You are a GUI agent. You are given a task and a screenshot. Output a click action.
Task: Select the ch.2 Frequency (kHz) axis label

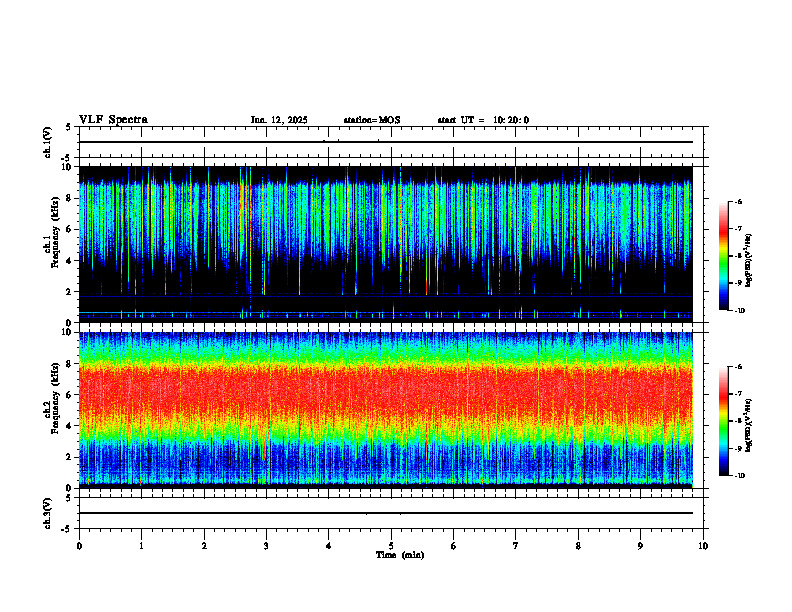click(x=51, y=397)
